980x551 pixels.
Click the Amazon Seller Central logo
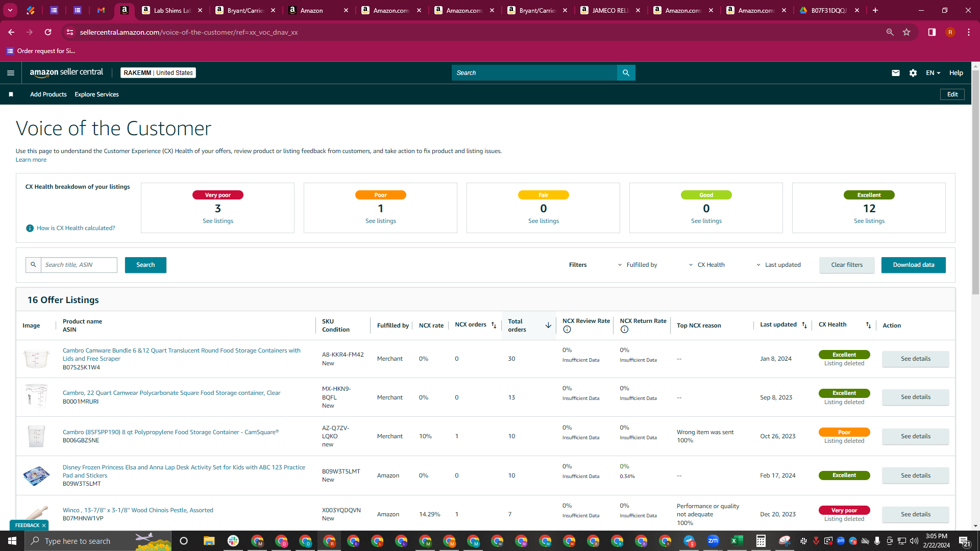coord(66,72)
